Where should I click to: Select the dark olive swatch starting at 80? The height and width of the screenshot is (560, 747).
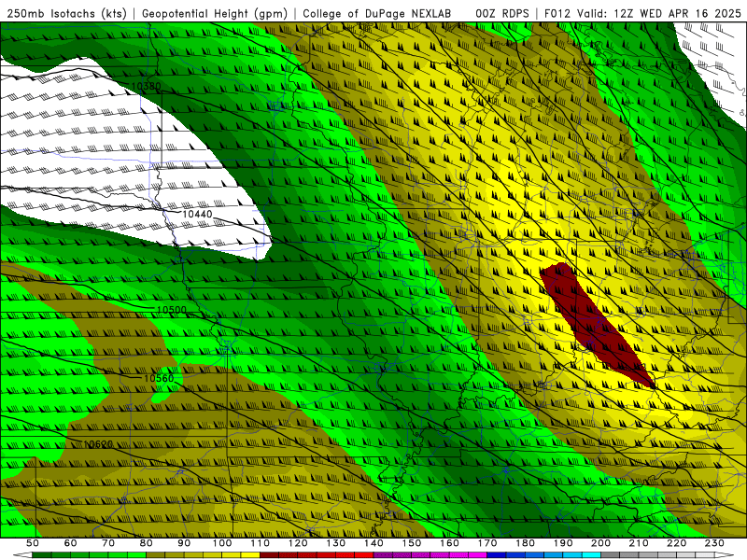(x=155, y=554)
